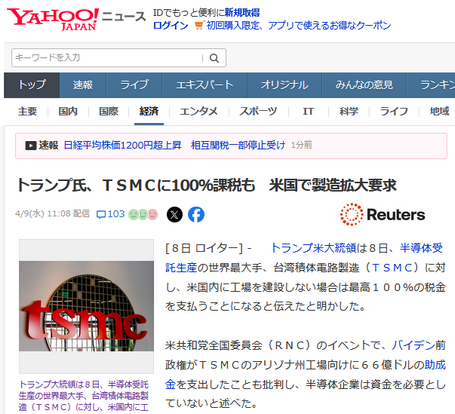Open the みんなの意見 navigation tab
This screenshot has height=414, width=455.
[x=364, y=85]
